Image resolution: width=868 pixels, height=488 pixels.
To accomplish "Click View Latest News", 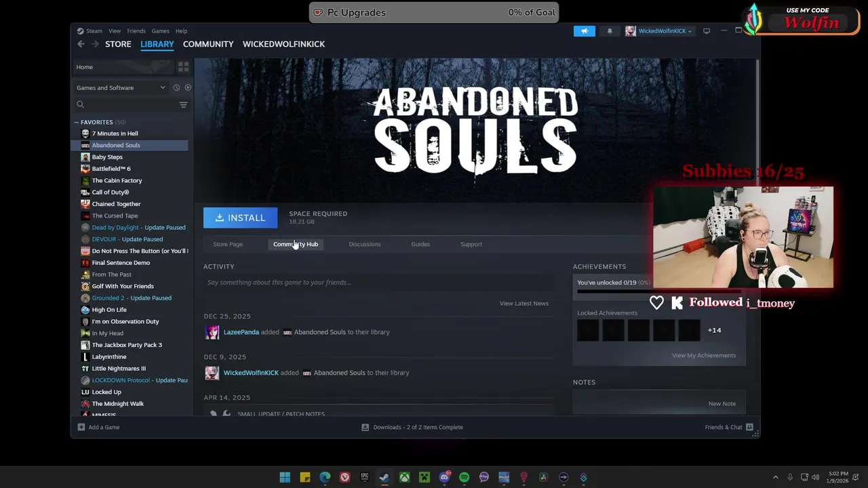I will click(524, 303).
